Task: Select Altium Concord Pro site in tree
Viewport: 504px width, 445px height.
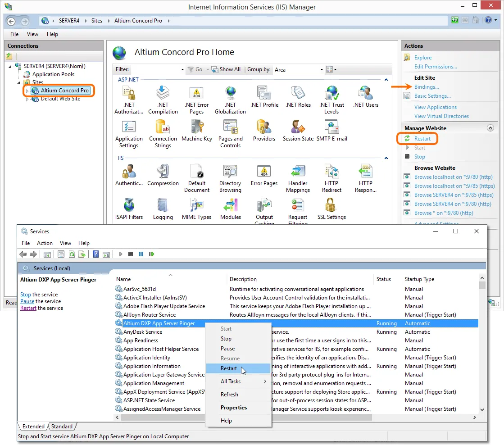Action: pos(64,91)
